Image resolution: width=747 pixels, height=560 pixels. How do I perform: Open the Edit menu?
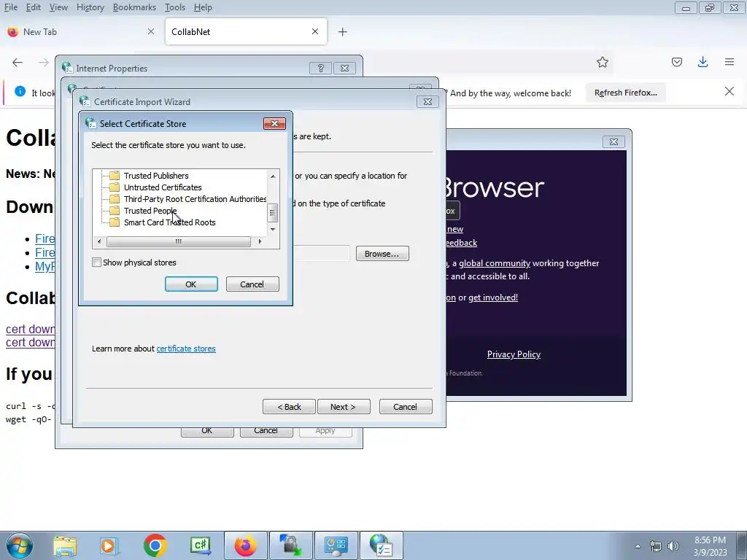33,7
